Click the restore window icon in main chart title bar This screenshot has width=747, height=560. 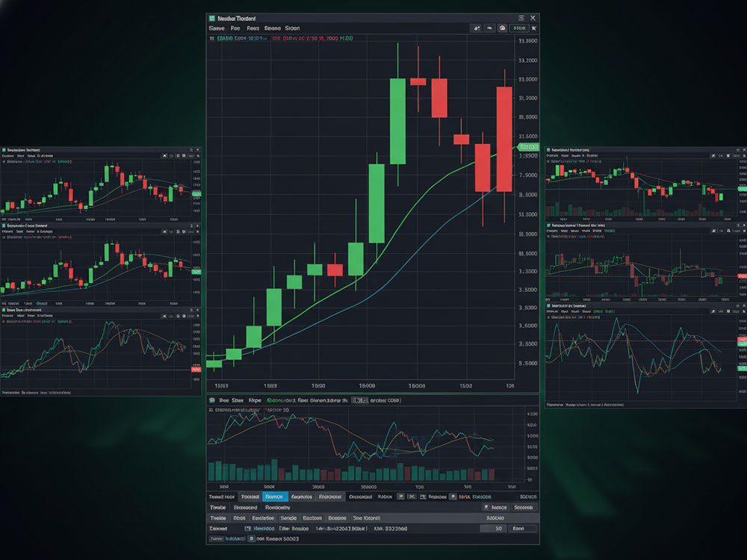[x=521, y=17]
